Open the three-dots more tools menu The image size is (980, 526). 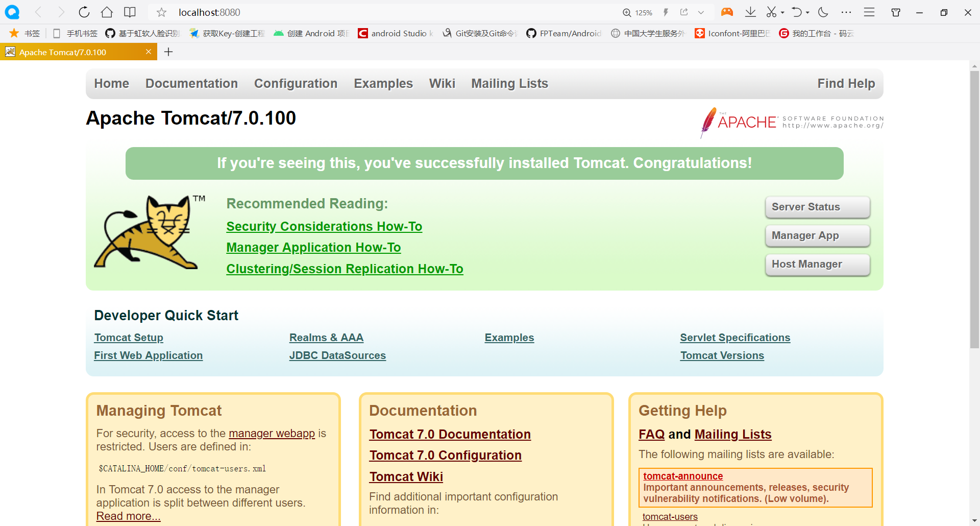tap(846, 12)
